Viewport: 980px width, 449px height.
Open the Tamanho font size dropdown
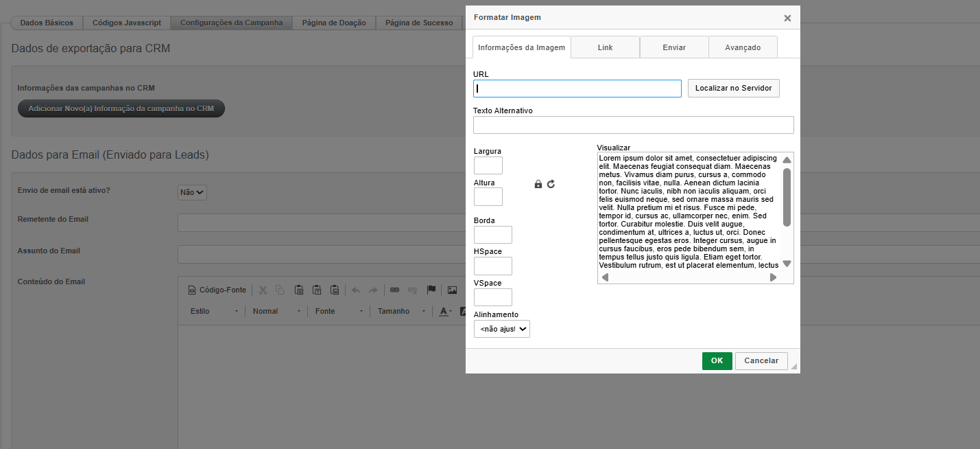402,312
